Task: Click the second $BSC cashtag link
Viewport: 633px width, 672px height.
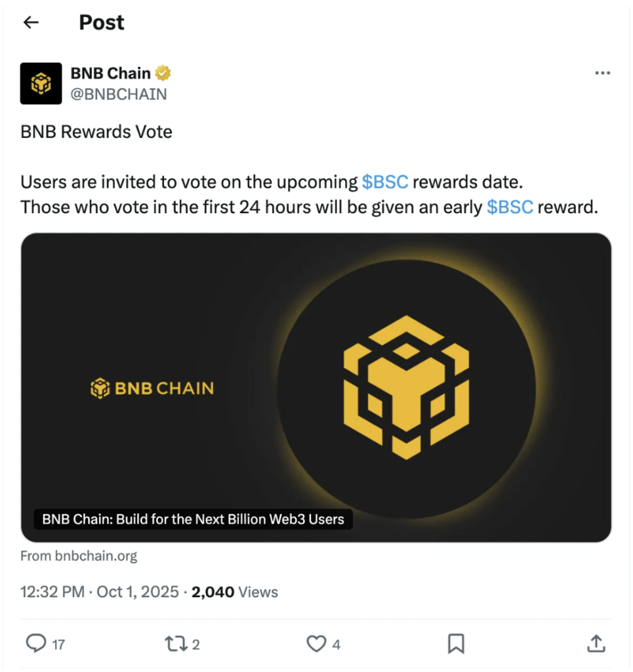Action: (x=510, y=207)
